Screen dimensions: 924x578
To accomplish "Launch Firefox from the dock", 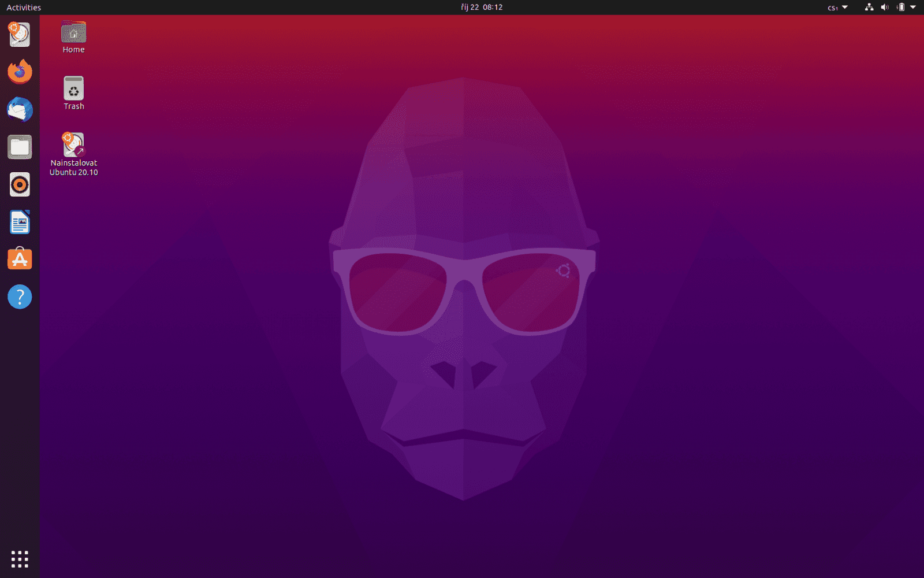I will pos(19,71).
